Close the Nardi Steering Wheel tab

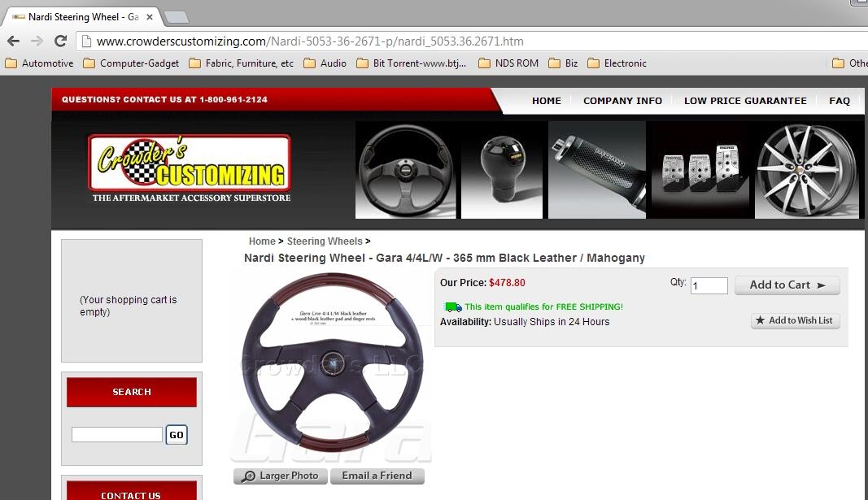click(x=150, y=17)
